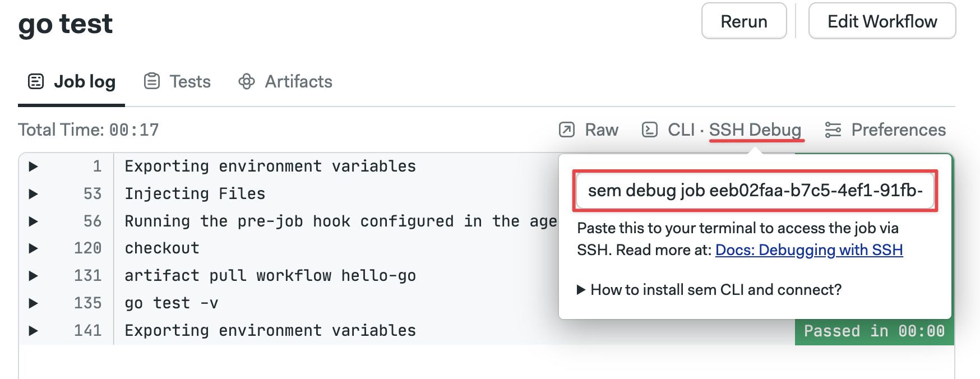Click the Edit Workflow button
This screenshot has width=980, height=379.
point(882,21)
